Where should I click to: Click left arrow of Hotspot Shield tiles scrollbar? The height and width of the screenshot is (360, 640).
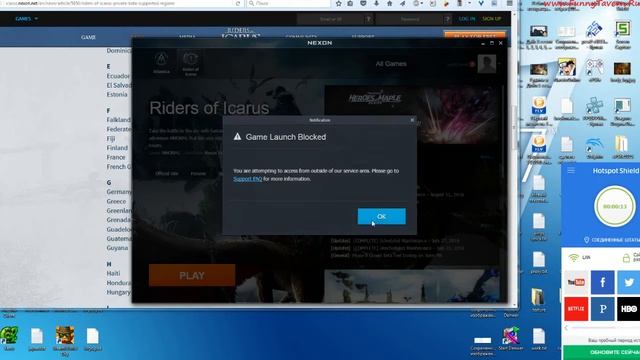point(566,328)
